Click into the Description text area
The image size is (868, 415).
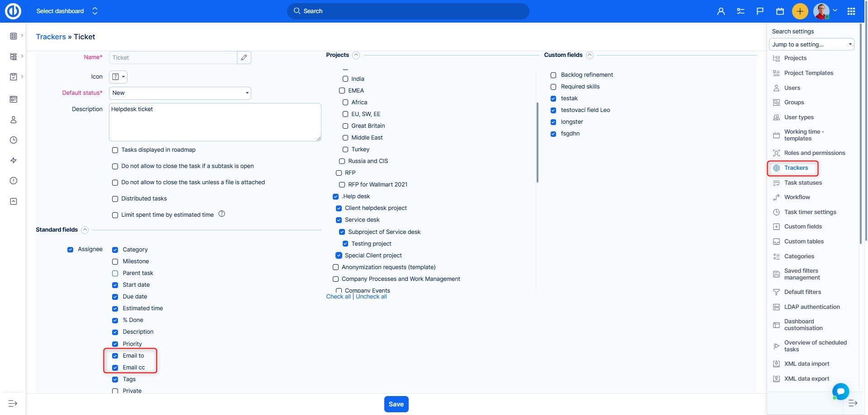pyautogui.click(x=215, y=122)
